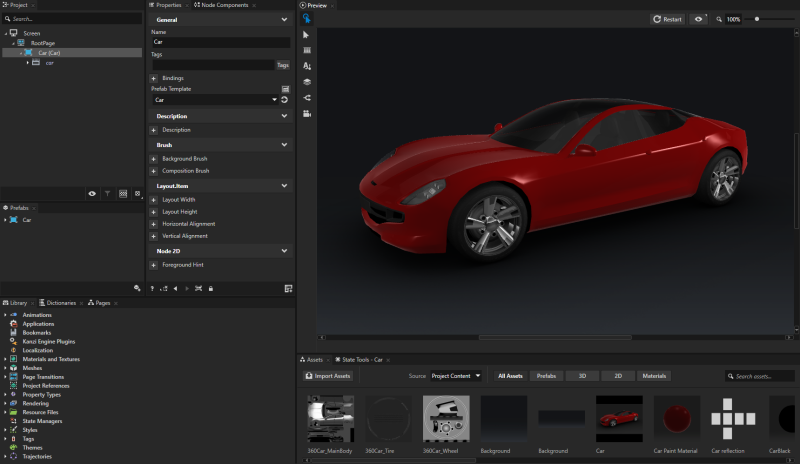This screenshot has width=800, height=464.
Task: Select the pointer arrow tool in Preview toolbar
Action: 307,34
